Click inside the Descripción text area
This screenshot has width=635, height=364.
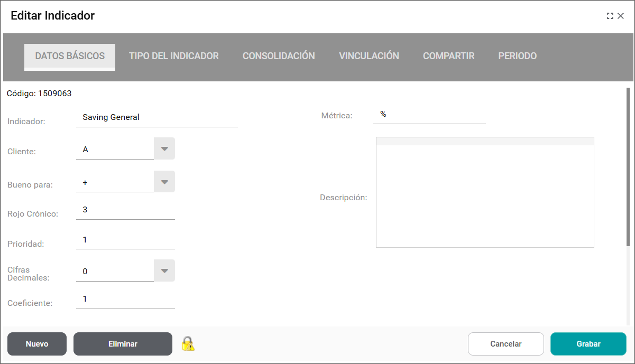pyautogui.click(x=485, y=195)
